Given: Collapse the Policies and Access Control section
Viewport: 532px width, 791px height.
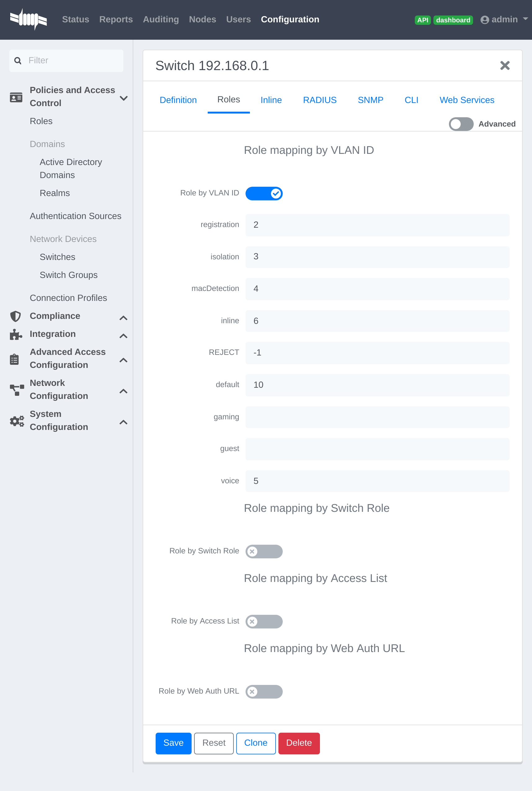Looking at the screenshot, I should (124, 98).
